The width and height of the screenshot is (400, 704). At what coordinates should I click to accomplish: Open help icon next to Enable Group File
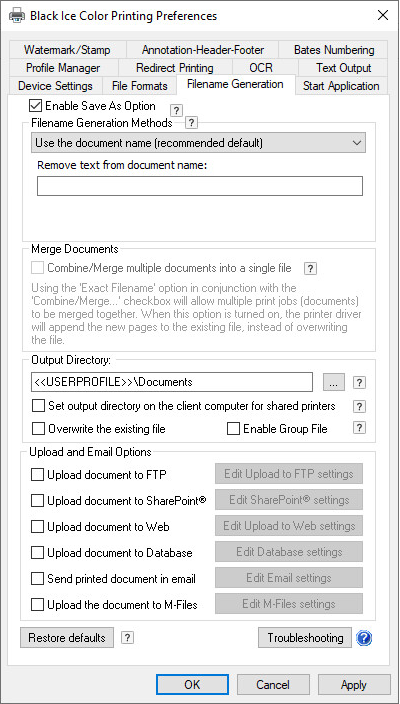(359, 428)
